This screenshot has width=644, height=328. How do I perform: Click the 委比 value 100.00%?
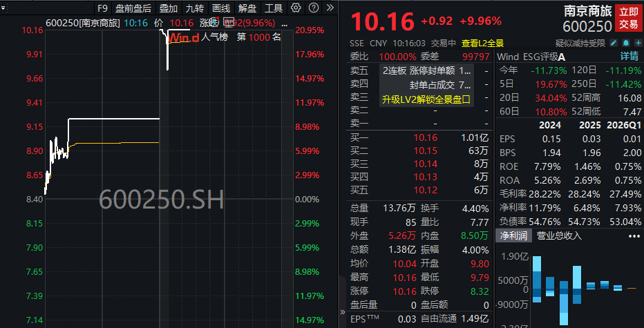point(397,57)
